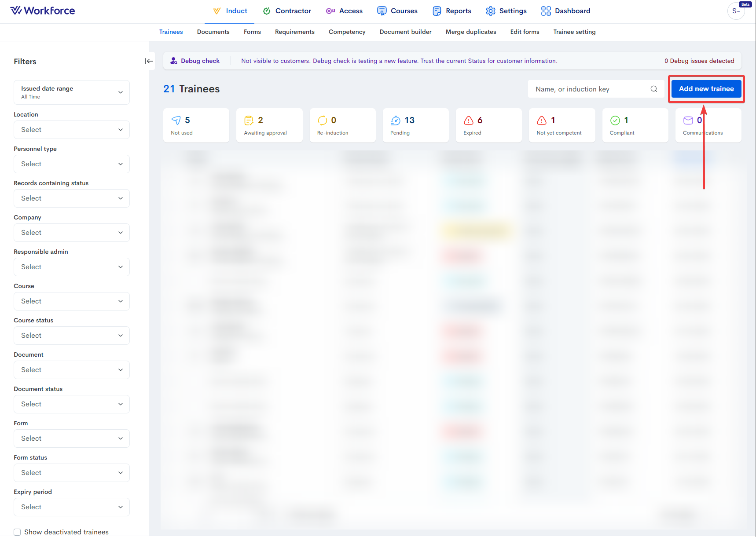Go to the Dashboard module
Viewport: 756px width, 537px height.
566,11
